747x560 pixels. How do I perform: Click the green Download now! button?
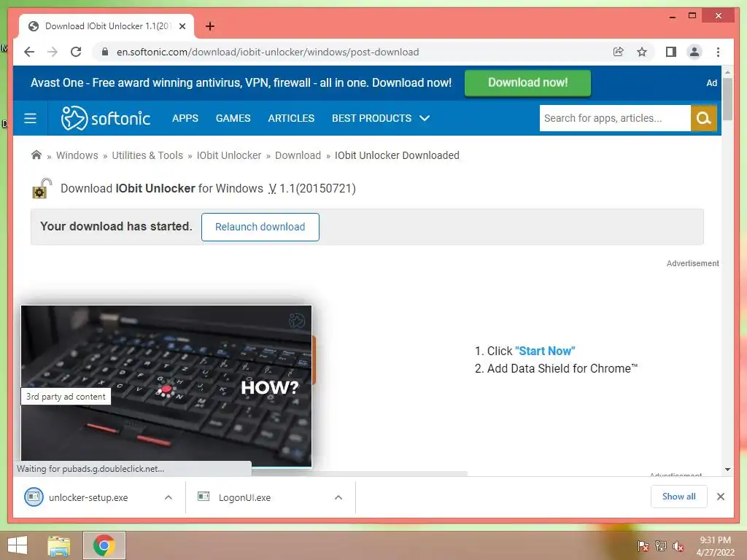point(527,83)
